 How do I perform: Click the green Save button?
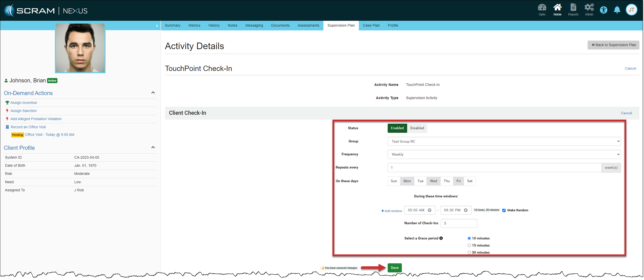tap(394, 268)
